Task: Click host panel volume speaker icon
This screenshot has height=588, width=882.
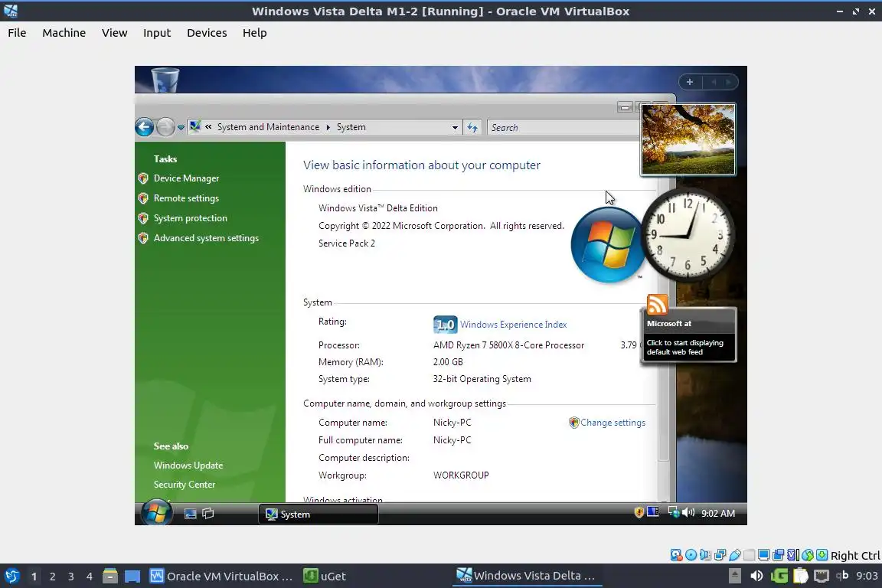Action: pyautogui.click(x=756, y=576)
